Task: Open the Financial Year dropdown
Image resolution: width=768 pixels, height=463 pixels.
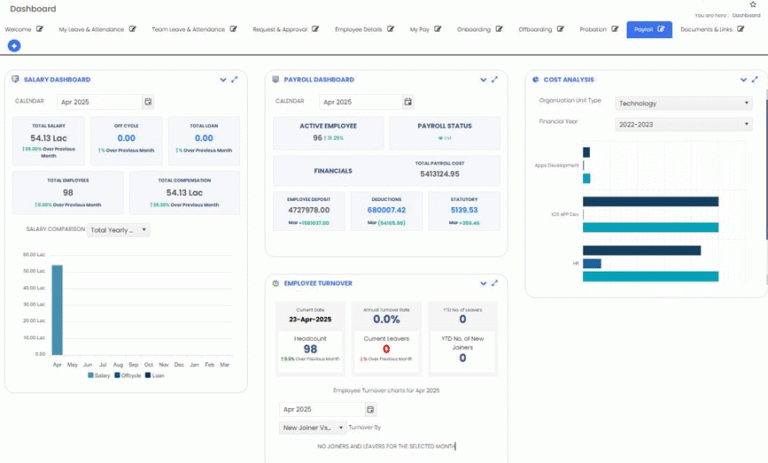Action: 682,124
